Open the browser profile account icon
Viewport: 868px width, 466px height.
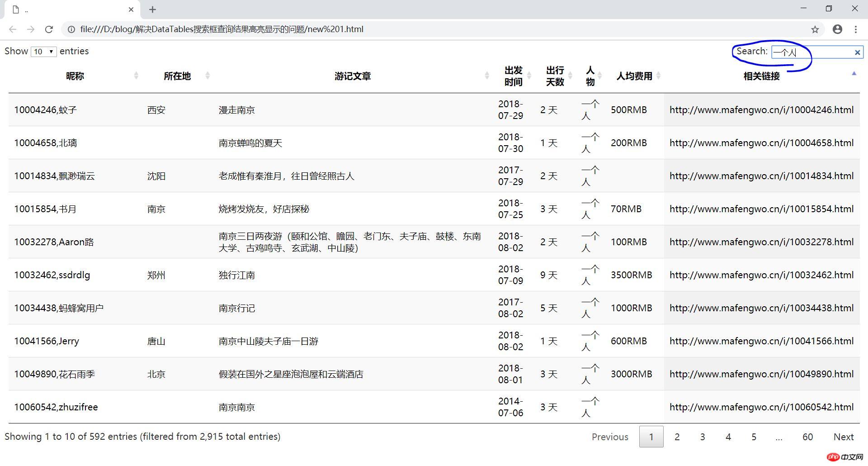[837, 29]
